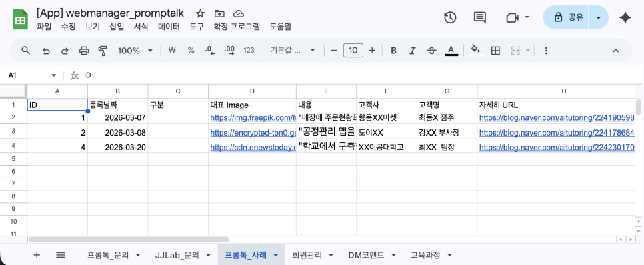Image resolution: width=644 pixels, height=265 pixels.
Task: Click the search menus magnifier icon
Action: pos(26,51)
